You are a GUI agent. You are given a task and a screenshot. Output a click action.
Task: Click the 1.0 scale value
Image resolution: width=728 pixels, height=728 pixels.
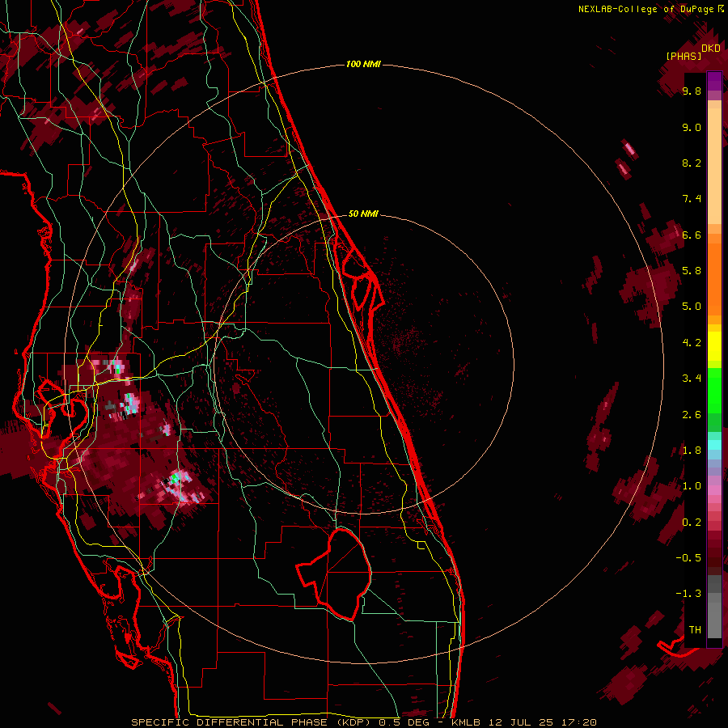(x=692, y=486)
